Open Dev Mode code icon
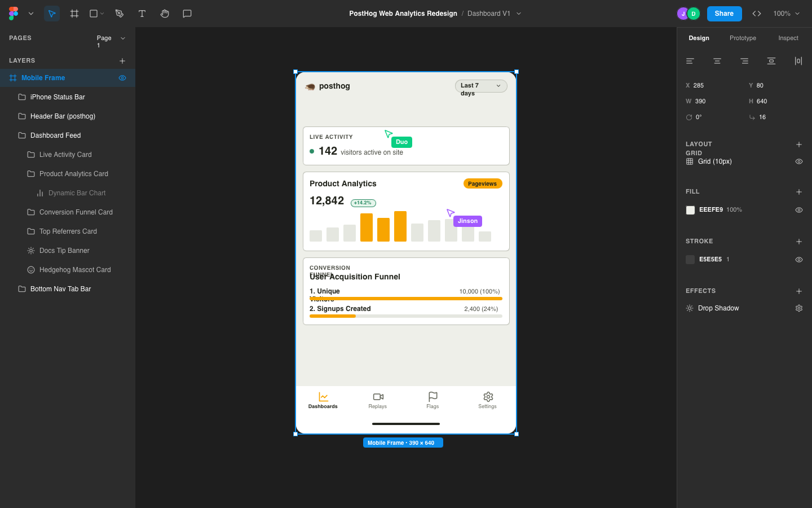The image size is (812, 508). (x=757, y=14)
